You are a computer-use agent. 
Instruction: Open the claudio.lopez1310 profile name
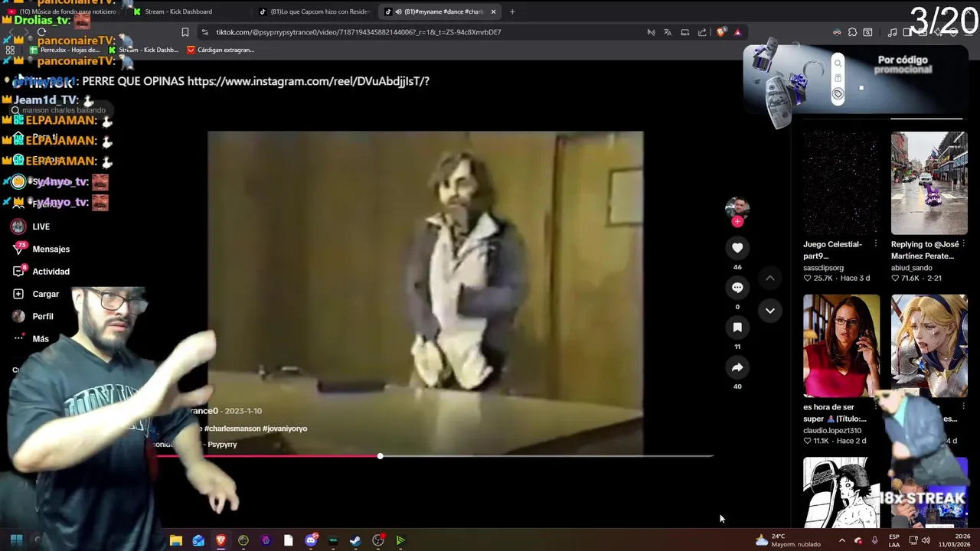pyautogui.click(x=832, y=431)
